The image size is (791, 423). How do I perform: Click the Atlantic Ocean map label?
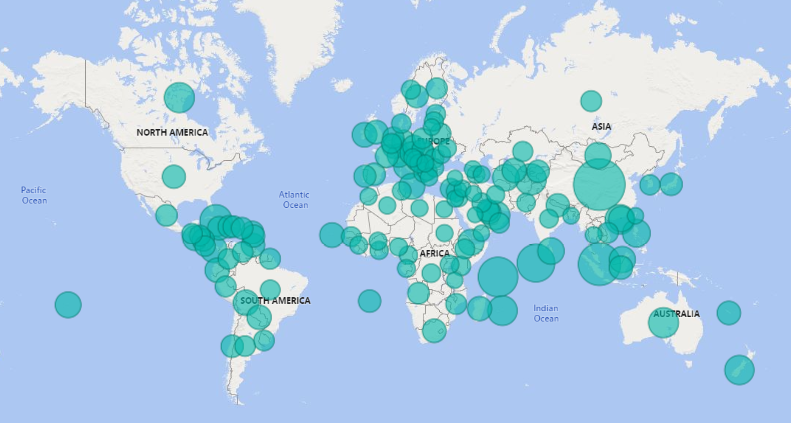tap(295, 200)
